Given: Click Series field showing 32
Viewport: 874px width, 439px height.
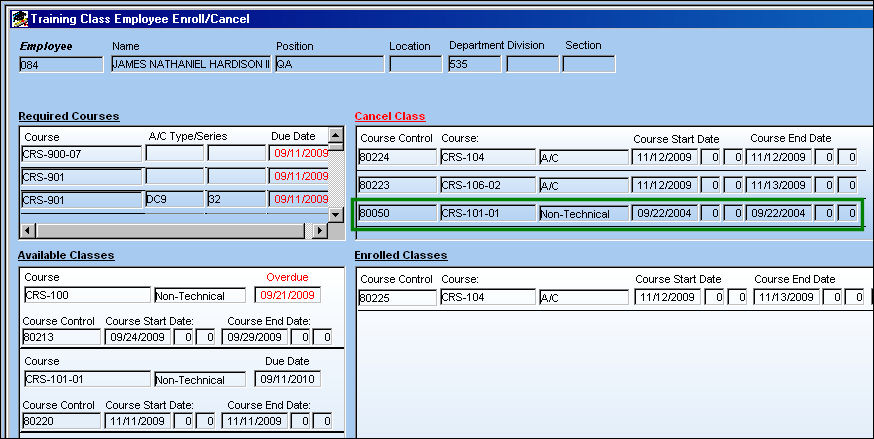Looking at the screenshot, I should (236, 199).
